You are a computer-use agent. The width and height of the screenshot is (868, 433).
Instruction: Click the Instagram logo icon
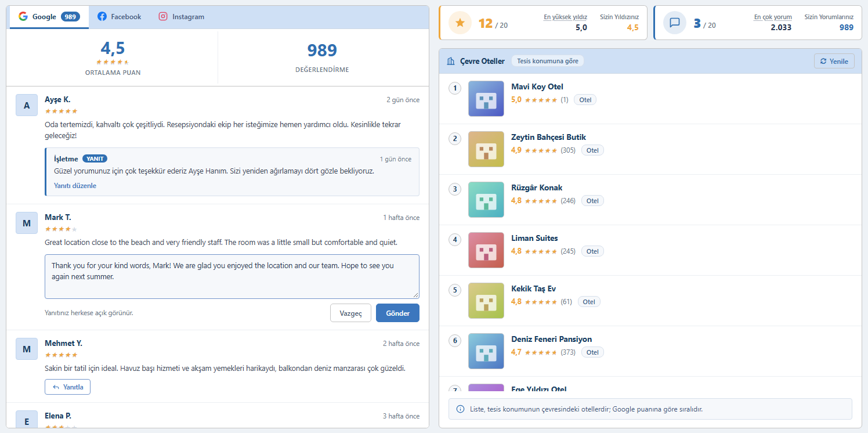[x=163, y=17]
